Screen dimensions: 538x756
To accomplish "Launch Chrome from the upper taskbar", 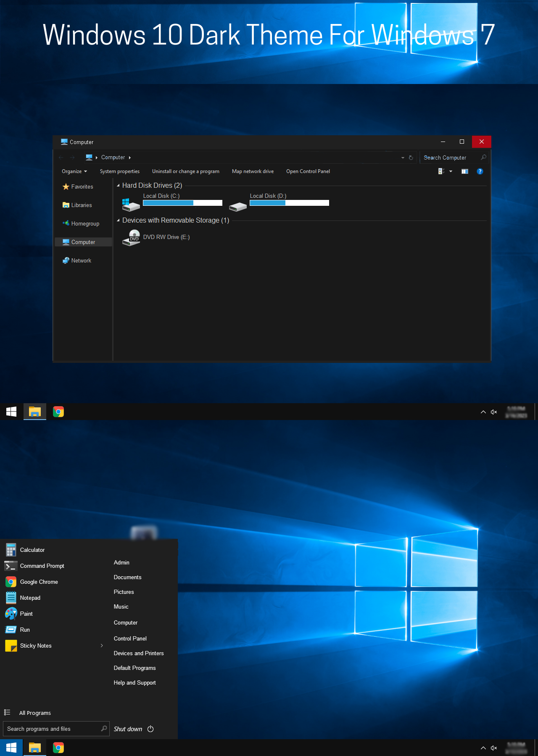I will coord(58,412).
